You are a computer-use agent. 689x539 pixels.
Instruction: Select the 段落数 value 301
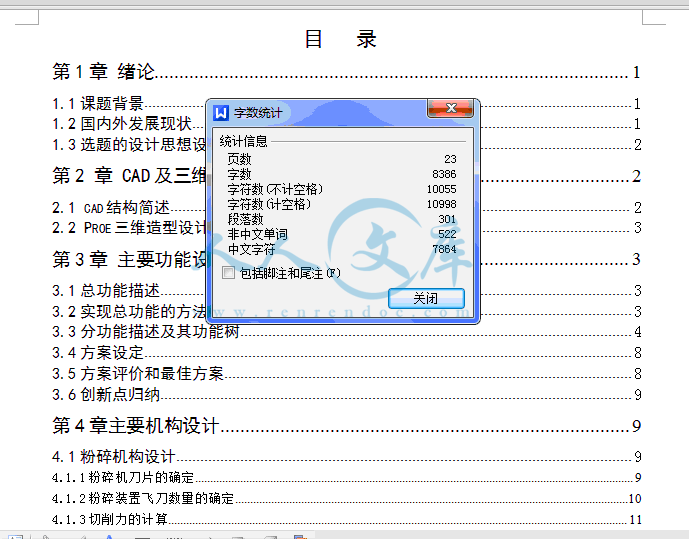coord(447,219)
